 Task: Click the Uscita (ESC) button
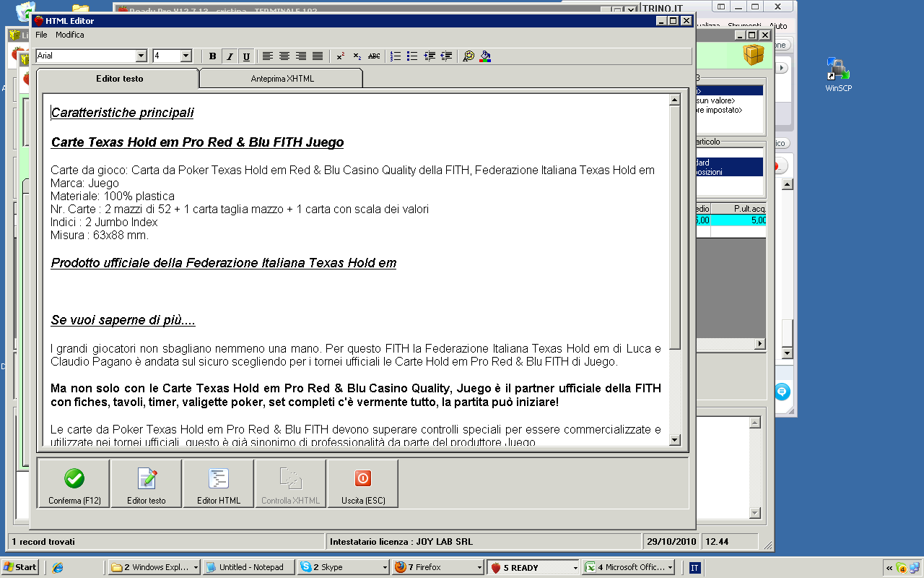[363, 483]
